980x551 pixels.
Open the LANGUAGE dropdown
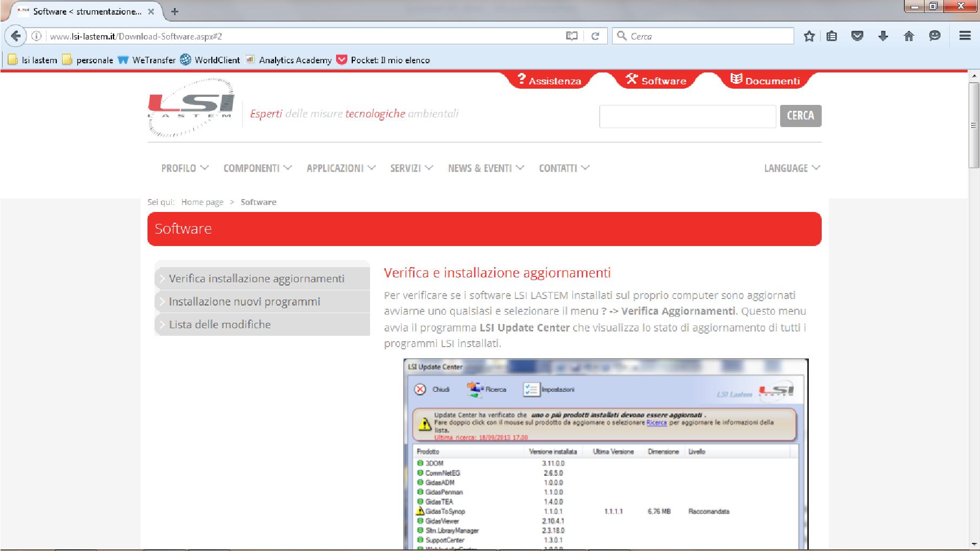[x=792, y=168]
